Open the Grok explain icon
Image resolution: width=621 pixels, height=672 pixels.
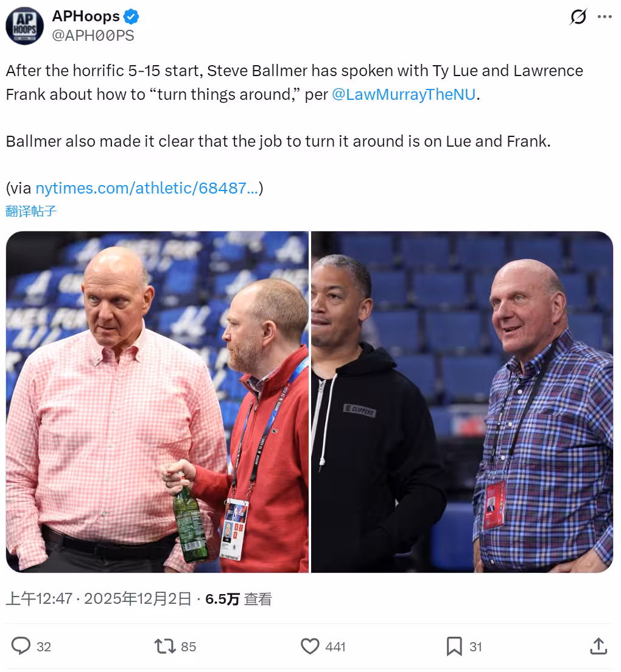tap(578, 16)
